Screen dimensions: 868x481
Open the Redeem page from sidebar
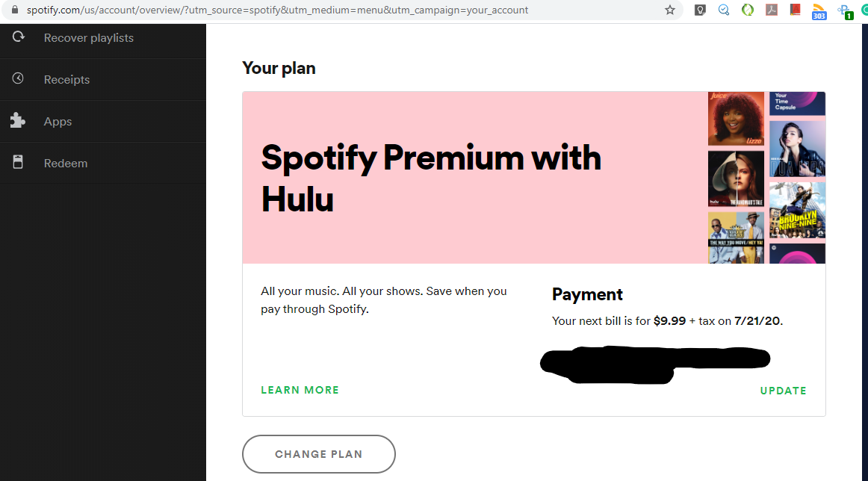click(66, 164)
